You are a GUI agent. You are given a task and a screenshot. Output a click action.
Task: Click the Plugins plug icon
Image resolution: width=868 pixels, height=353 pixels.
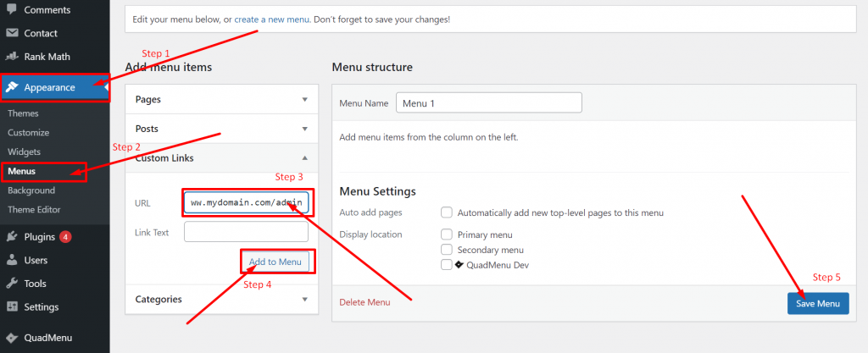click(x=12, y=237)
